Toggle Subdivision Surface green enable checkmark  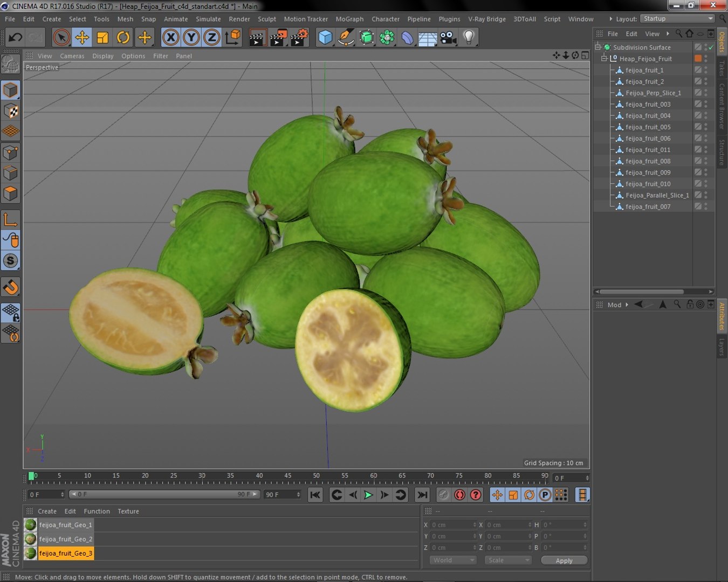[711, 47]
